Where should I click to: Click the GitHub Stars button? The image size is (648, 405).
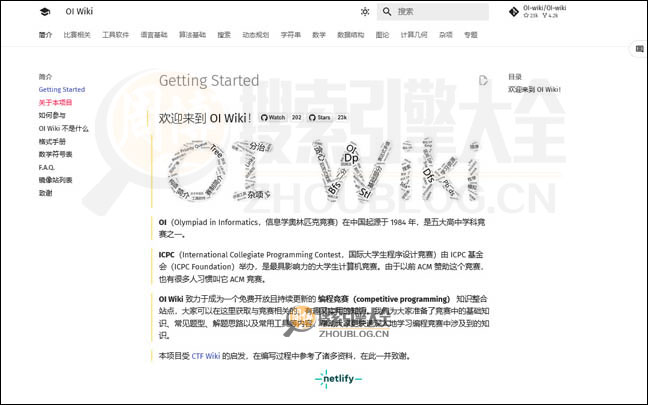tap(320, 117)
